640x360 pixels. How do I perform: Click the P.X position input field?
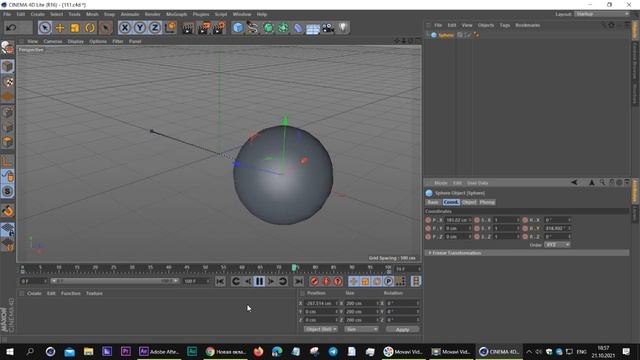point(458,220)
